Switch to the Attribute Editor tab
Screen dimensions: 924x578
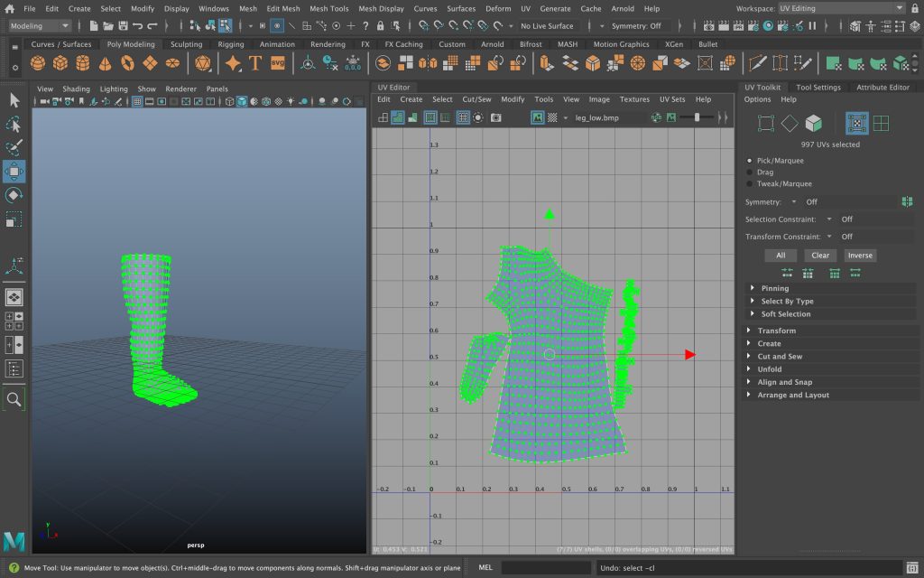[x=882, y=88]
